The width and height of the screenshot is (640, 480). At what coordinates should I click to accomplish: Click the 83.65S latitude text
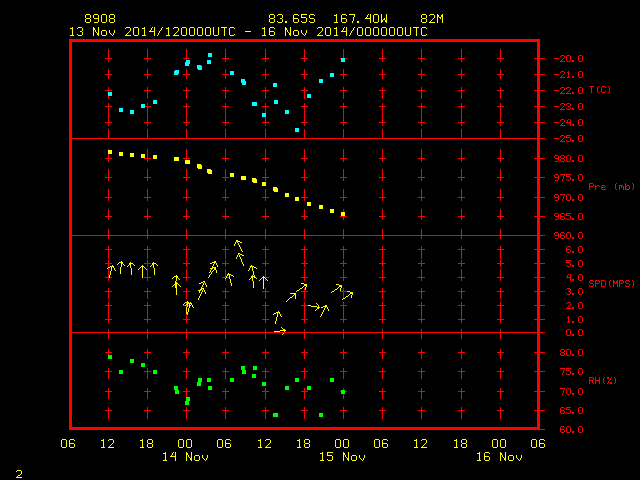click(292, 19)
